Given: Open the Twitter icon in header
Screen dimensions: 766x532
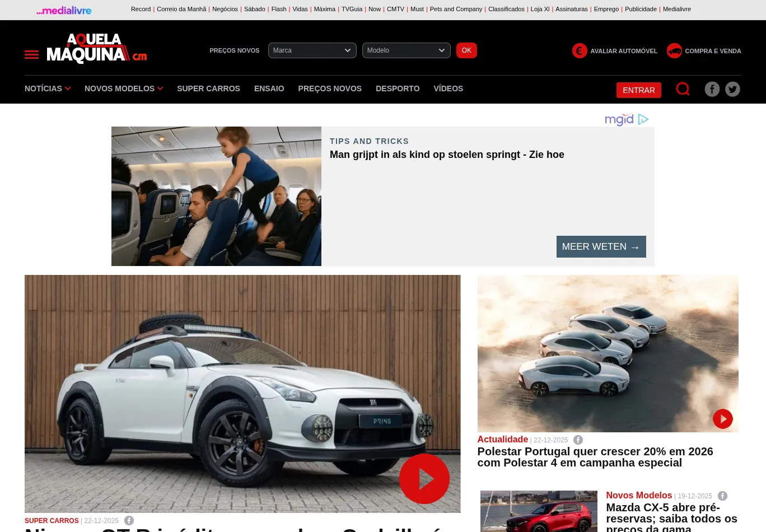Looking at the screenshot, I should (732, 89).
